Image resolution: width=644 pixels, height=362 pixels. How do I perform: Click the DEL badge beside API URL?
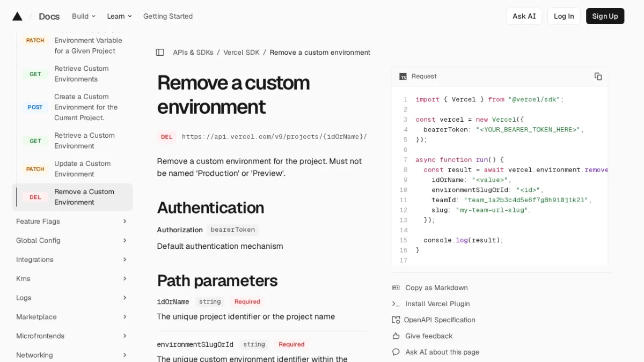coord(166,137)
